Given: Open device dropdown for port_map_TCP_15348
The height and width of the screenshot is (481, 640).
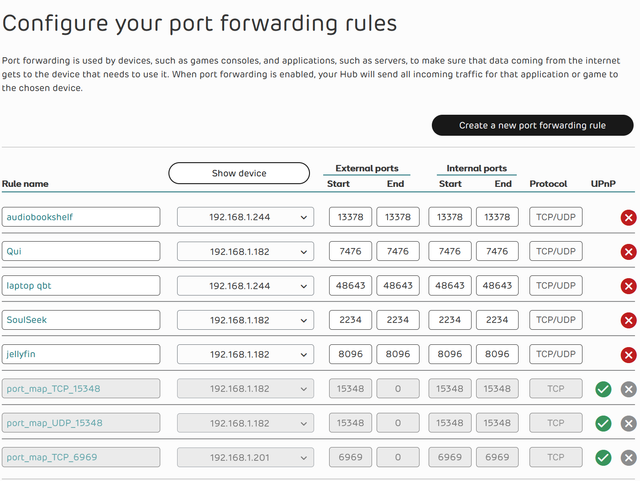Looking at the screenshot, I should [245, 388].
